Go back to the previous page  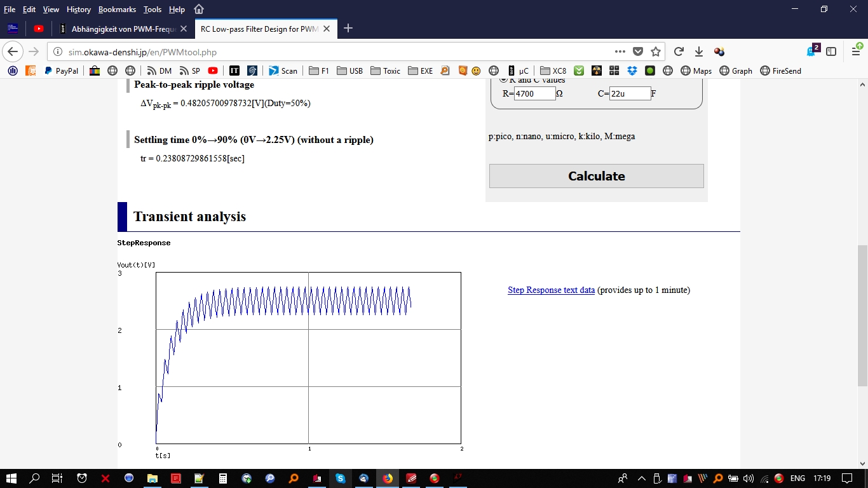(13, 51)
